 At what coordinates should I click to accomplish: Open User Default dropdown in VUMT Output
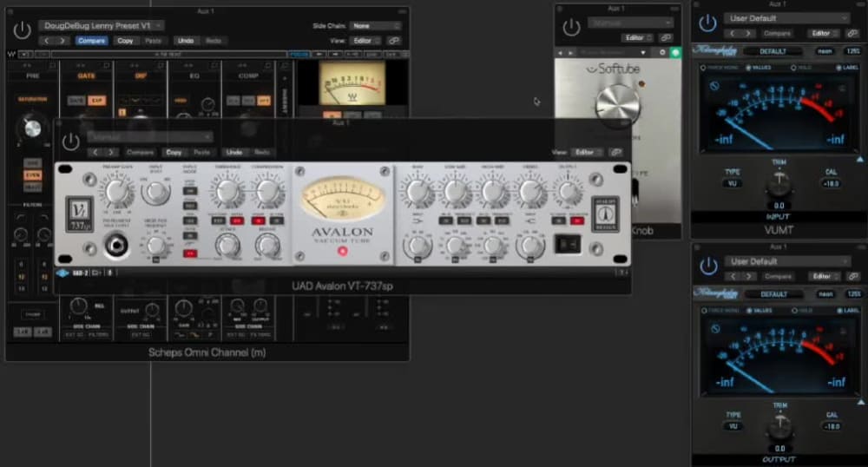(x=788, y=261)
